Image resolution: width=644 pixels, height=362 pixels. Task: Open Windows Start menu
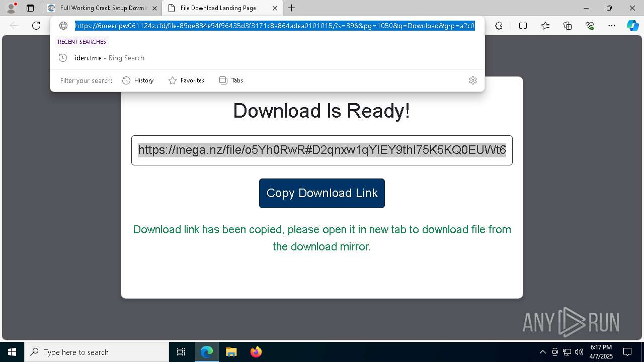pyautogui.click(x=12, y=352)
